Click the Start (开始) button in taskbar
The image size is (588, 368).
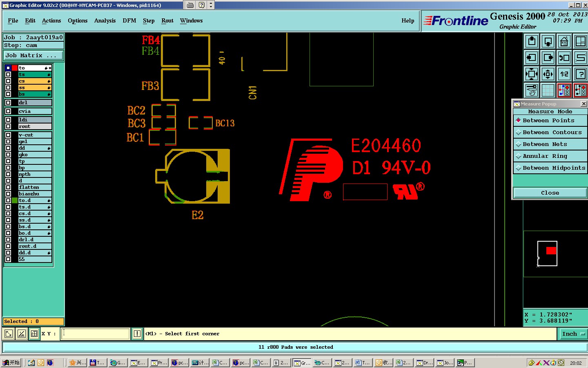(x=11, y=363)
